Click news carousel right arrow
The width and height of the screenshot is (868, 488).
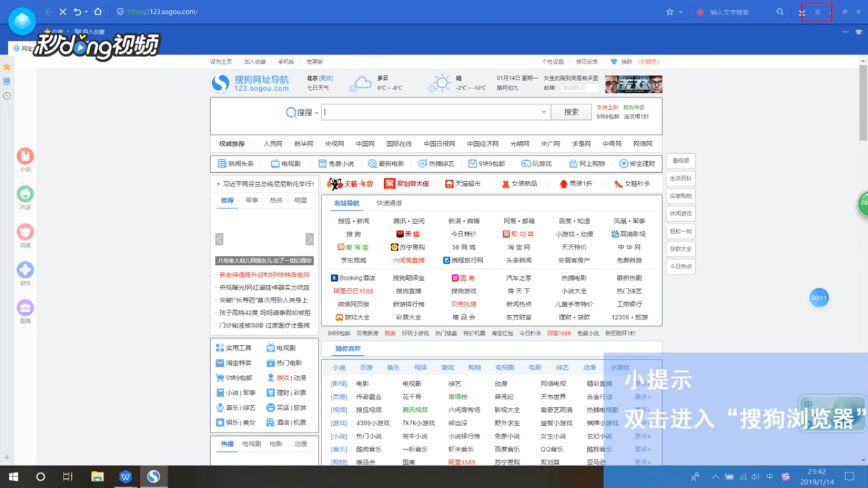coord(309,240)
